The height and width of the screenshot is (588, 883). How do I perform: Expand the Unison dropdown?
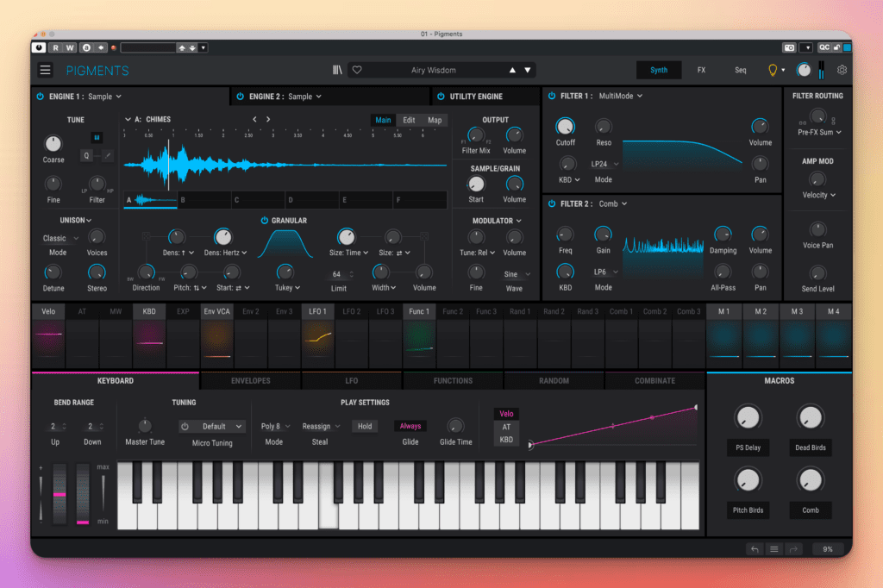(x=76, y=220)
